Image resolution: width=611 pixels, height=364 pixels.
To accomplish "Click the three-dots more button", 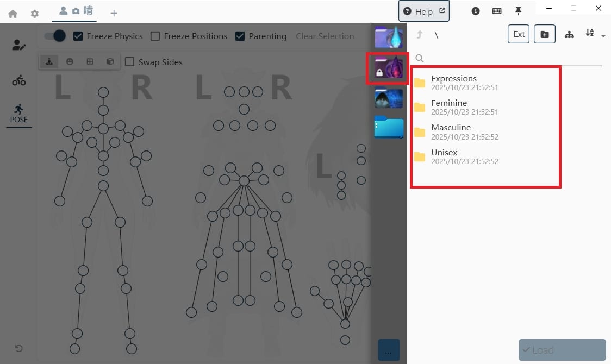I will tap(389, 349).
